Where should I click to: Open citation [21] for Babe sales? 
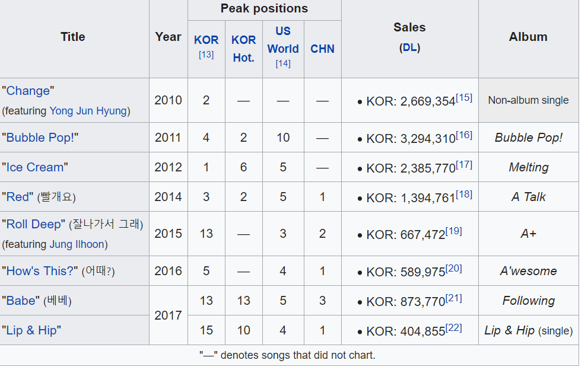click(x=454, y=298)
